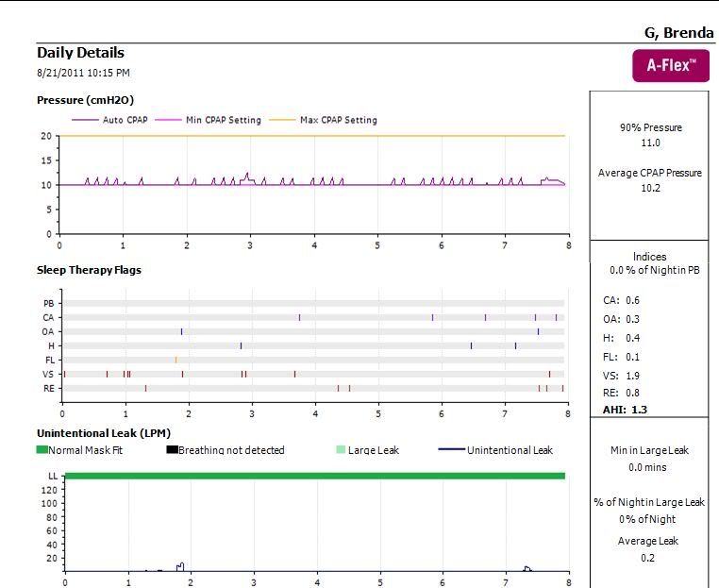The image size is (719, 588).
Task: Click the AHI: 1.3 index value
Action: click(x=625, y=410)
